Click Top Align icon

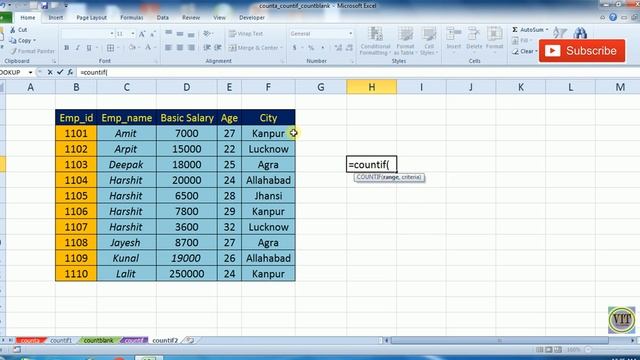[x=168, y=33]
